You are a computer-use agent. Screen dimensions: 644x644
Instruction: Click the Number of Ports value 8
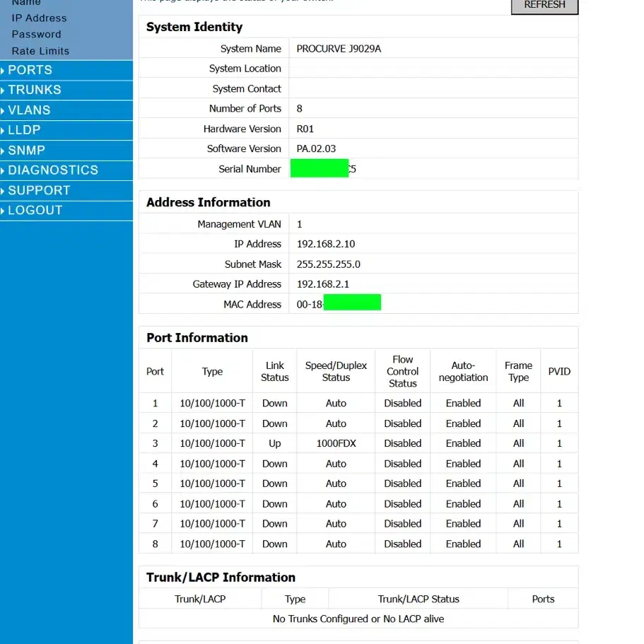tap(300, 109)
